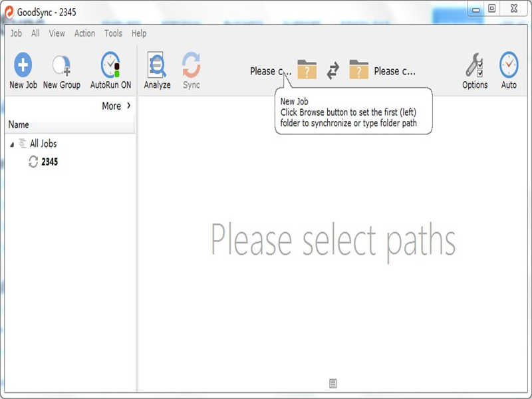Minimize the GoodSync window
The height and width of the screenshot is (399, 532).
click(475, 9)
